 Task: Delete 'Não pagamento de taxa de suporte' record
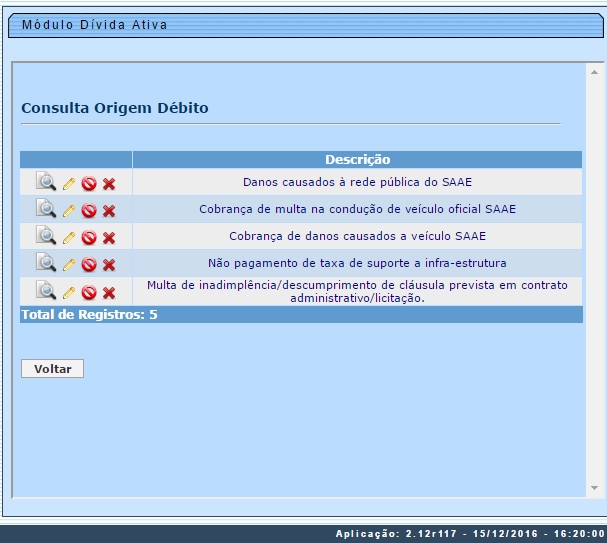pyautogui.click(x=109, y=265)
